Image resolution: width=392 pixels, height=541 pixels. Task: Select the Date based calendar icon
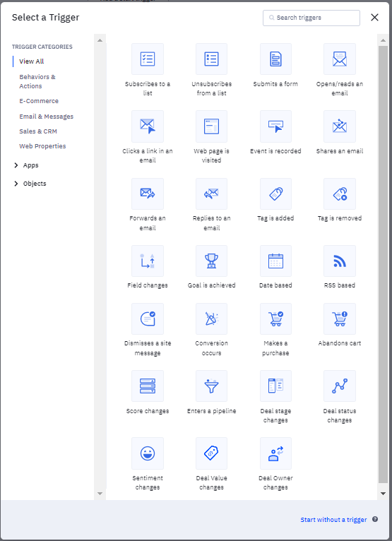pos(275,261)
